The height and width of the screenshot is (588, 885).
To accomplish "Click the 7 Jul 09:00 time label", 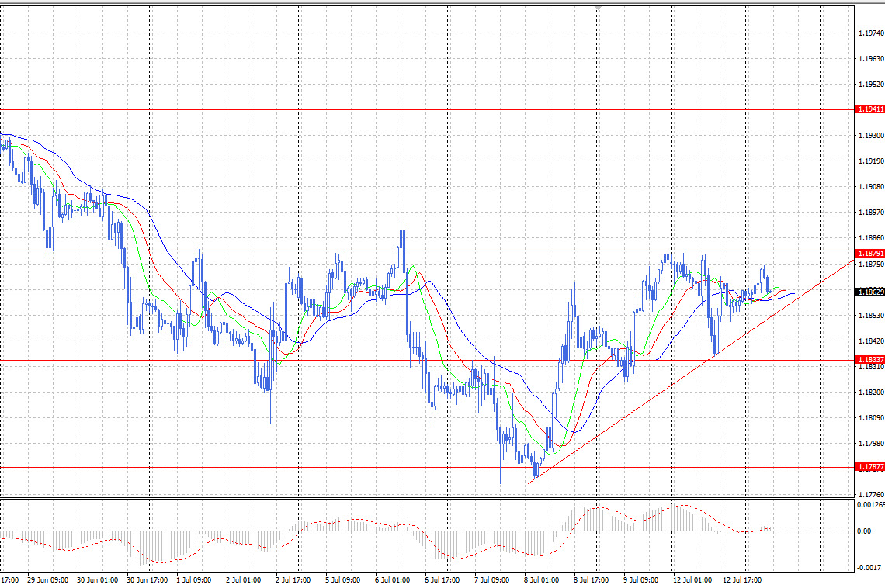I will [491, 580].
